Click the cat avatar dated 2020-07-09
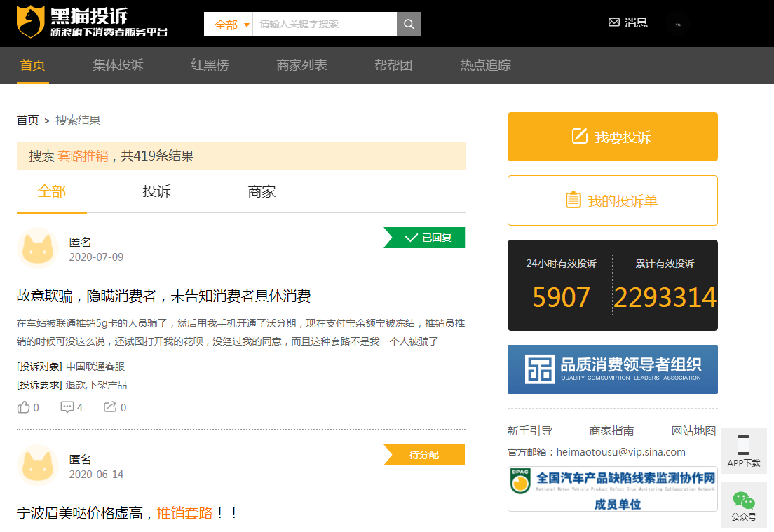The height and width of the screenshot is (532, 774). click(x=38, y=247)
